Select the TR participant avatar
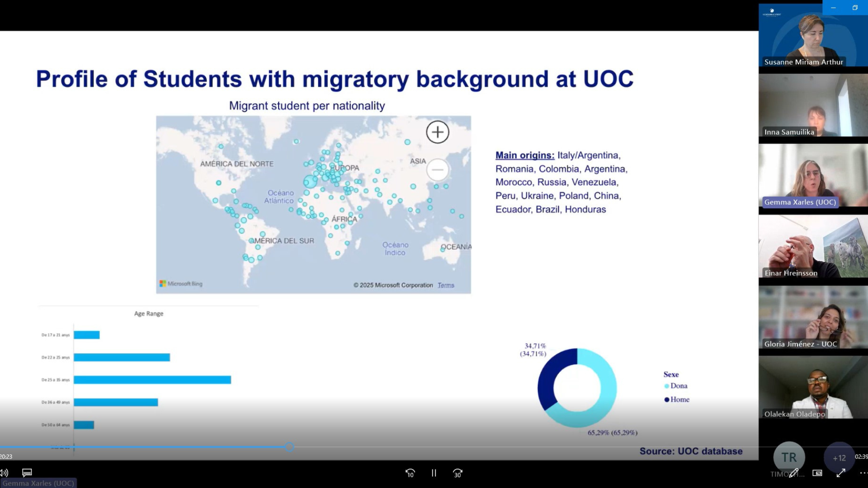 (x=789, y=457)
